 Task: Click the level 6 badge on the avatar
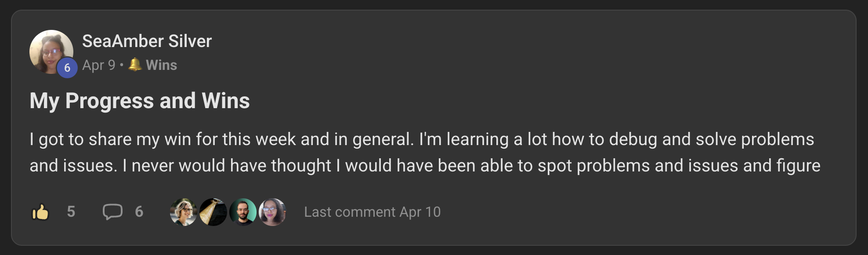67,68
